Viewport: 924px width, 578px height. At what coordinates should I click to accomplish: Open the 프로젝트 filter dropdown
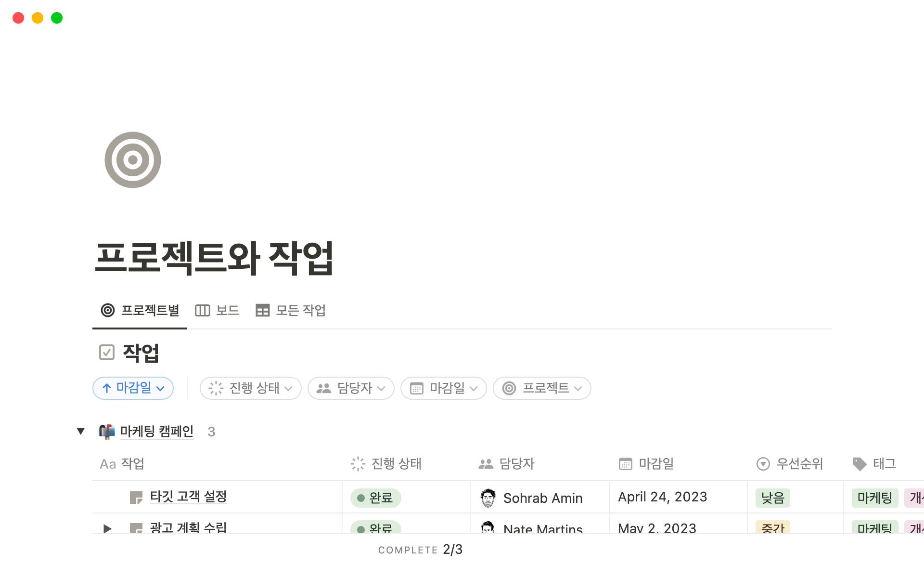coord(542,388)
